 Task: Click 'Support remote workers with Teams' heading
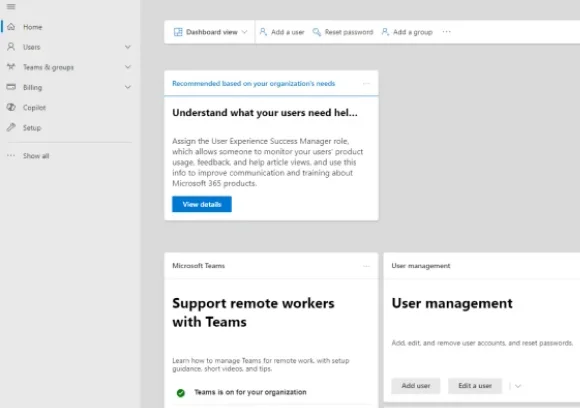tap(253, 313)
